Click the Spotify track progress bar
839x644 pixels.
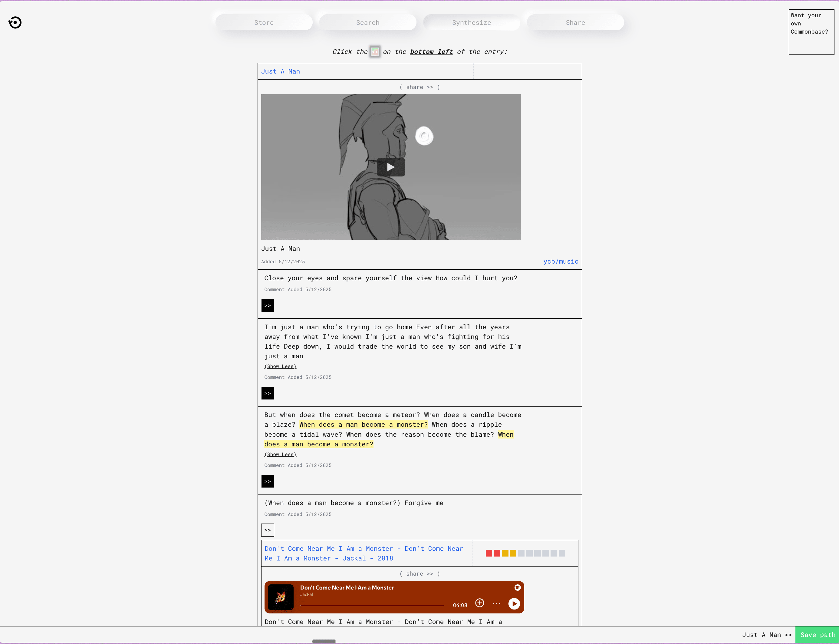[371, 605]
